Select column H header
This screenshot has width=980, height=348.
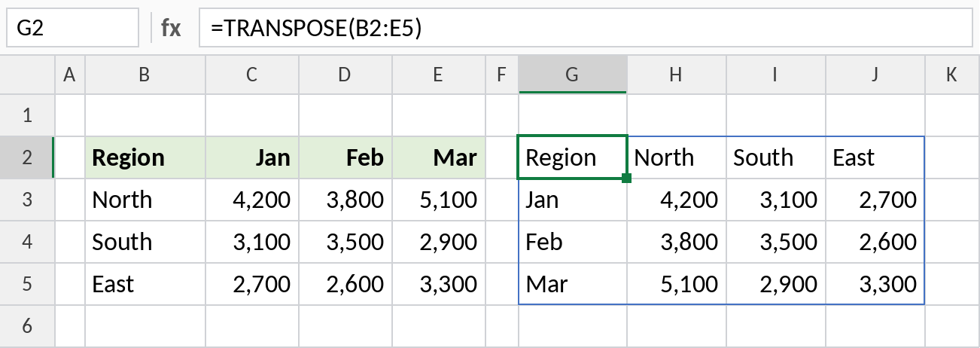677,75
